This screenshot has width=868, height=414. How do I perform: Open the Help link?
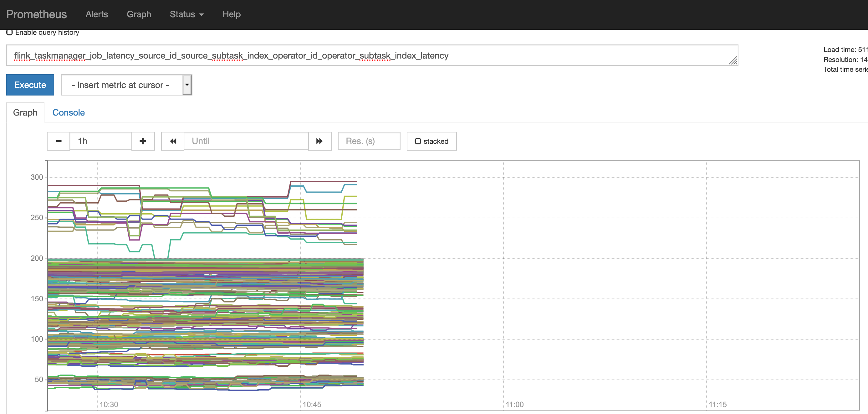click(x=231, y=14)
